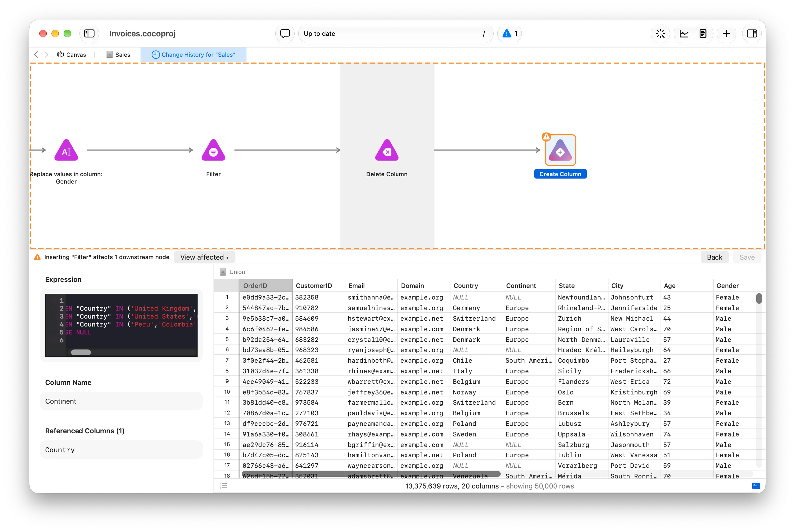Open the console icon in status bar
This screenshot has height=532, width=795.
(756, 486)
